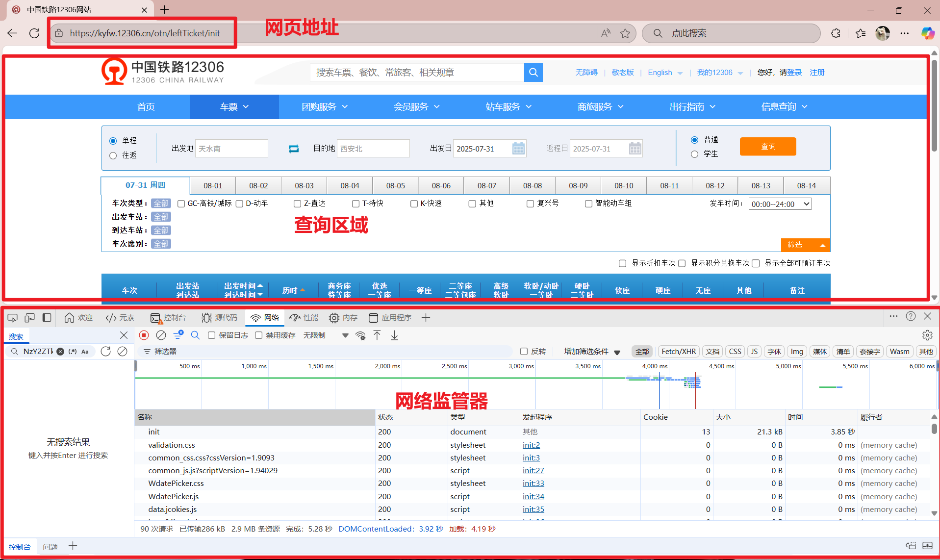
Task: Stop recording network log
Action: pos(144,335)
